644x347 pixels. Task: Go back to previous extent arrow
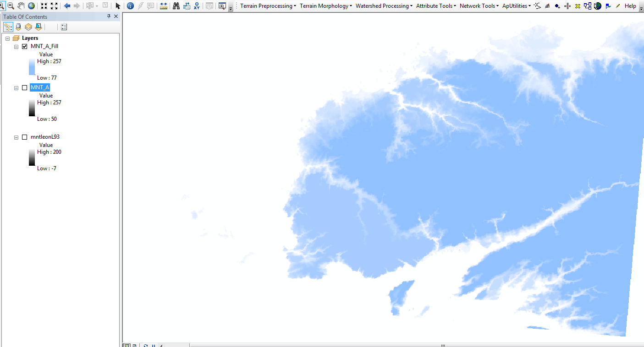(67, 6)
